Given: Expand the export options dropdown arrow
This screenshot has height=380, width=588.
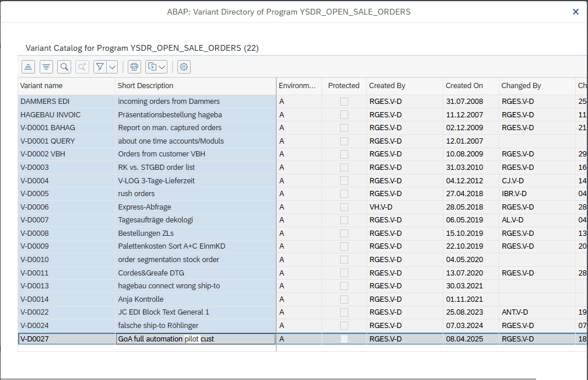Looking at the screenshot, I should point(162,67).
